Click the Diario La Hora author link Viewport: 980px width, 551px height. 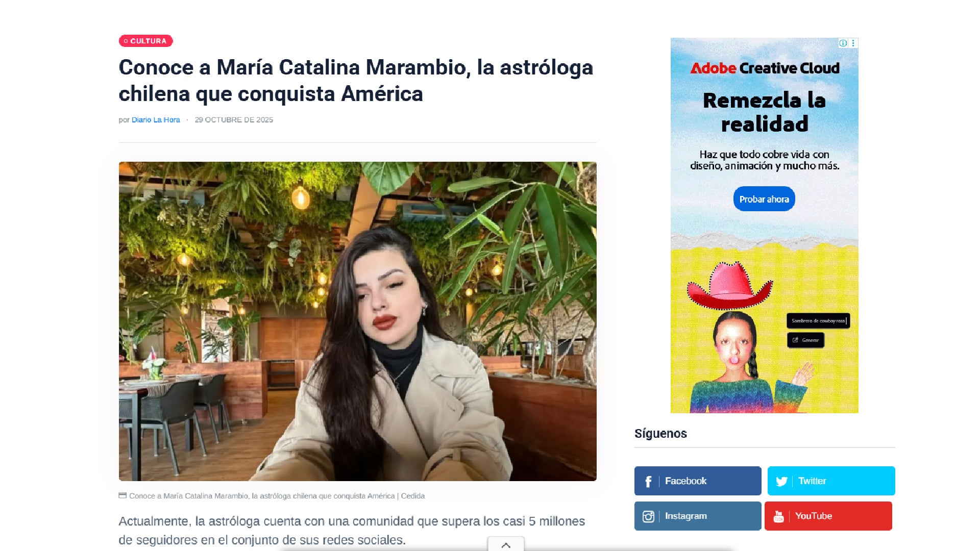coord(156,120)
